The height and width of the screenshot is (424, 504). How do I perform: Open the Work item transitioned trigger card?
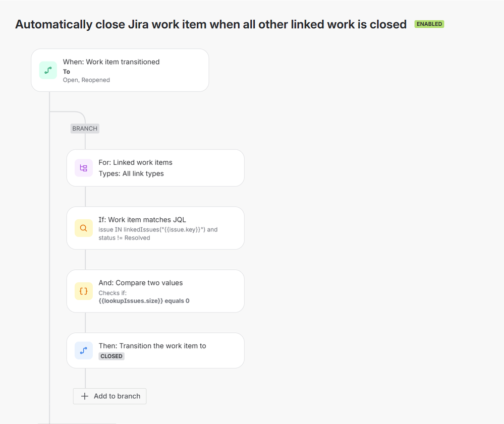point(120,70)
